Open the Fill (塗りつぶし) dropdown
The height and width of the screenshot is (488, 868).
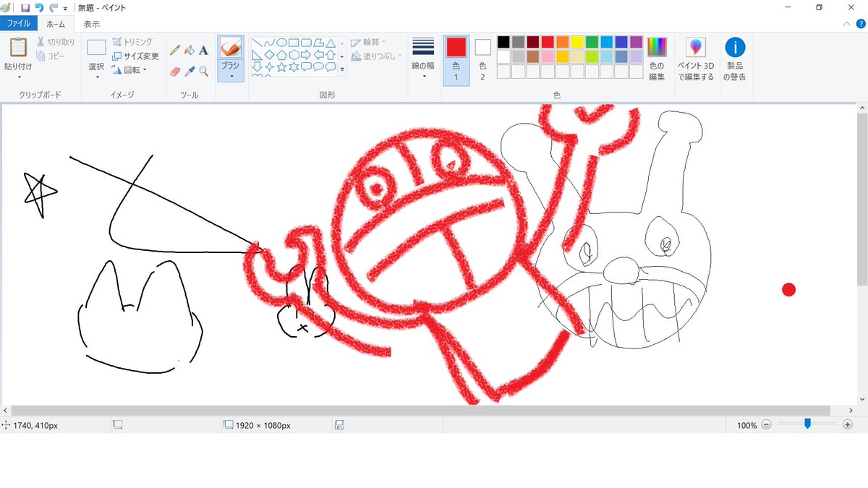point(376,56)
